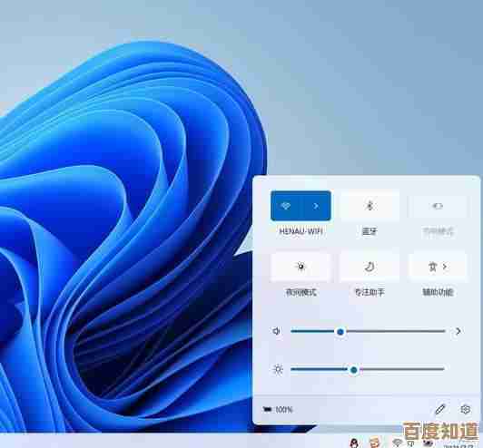Screen dimensions: 483x448
Task: Toggle the Bluetooth (蓝牙) tile
Action: tap(370, 206)
